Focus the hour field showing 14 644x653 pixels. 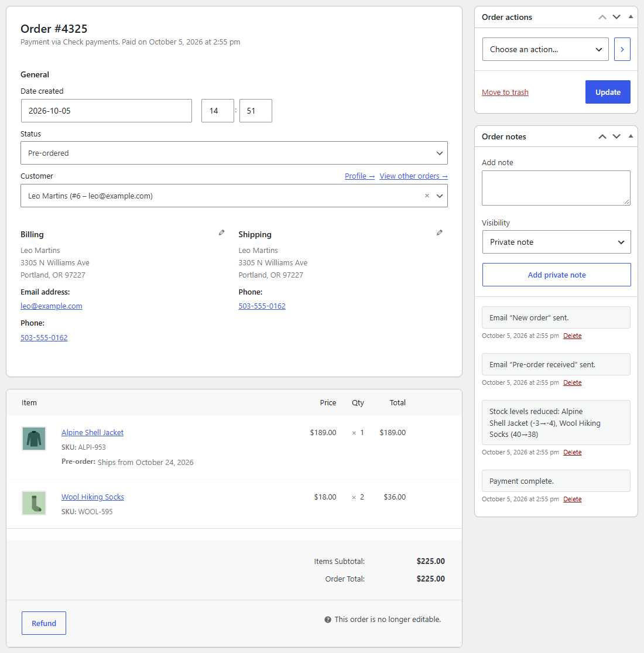pyautogui.click(x=218, y=111)
